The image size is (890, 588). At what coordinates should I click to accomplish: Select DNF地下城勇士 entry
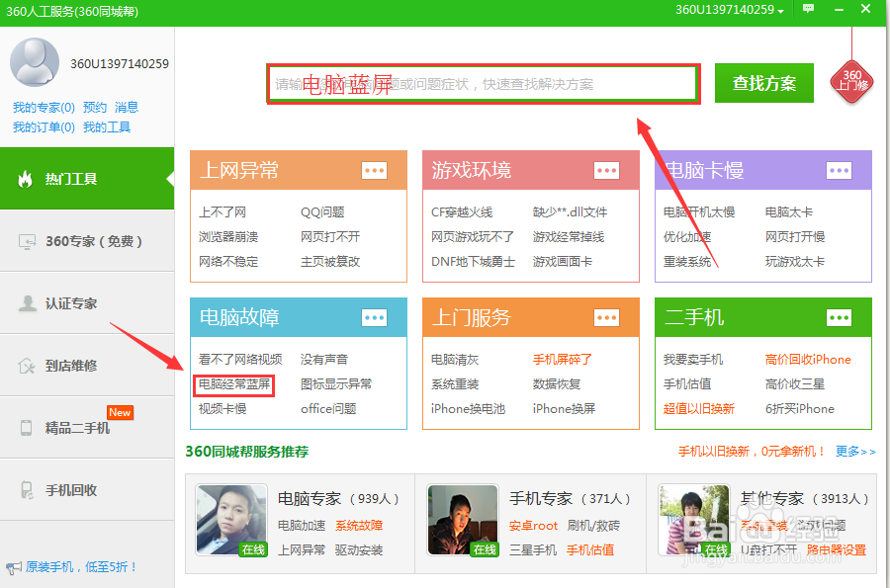click(x=473, y=262)
